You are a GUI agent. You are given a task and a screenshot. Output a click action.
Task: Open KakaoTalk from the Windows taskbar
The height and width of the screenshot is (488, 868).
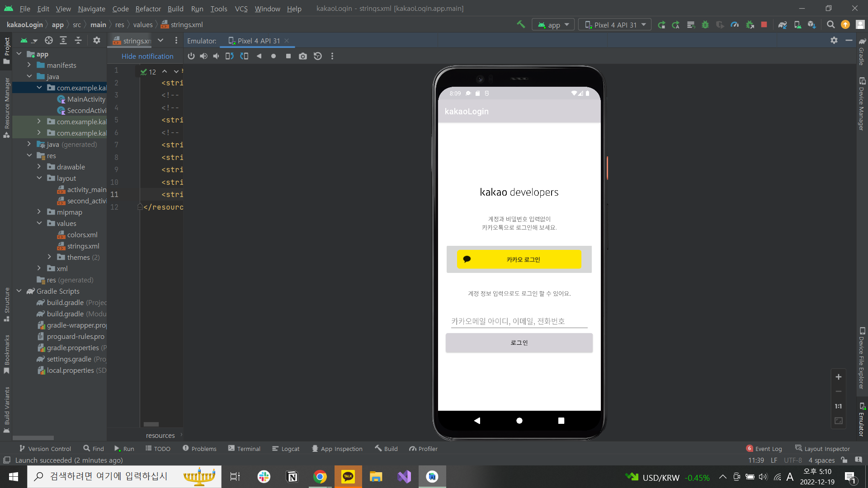coord(348,477)
